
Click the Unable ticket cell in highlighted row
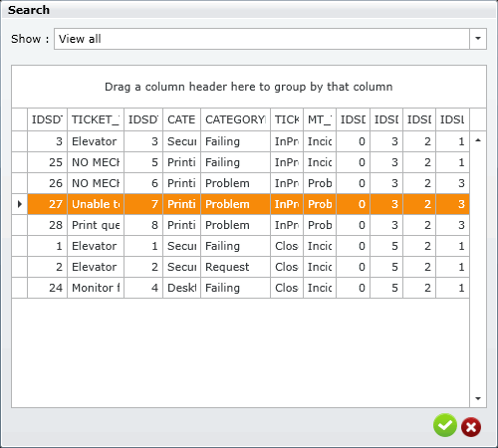[96, 204]
